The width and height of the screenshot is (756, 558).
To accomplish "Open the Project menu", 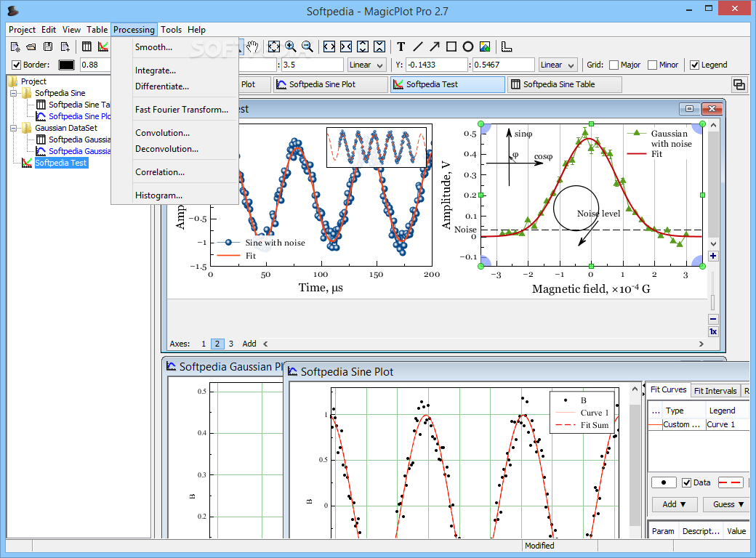I will 22,29.
